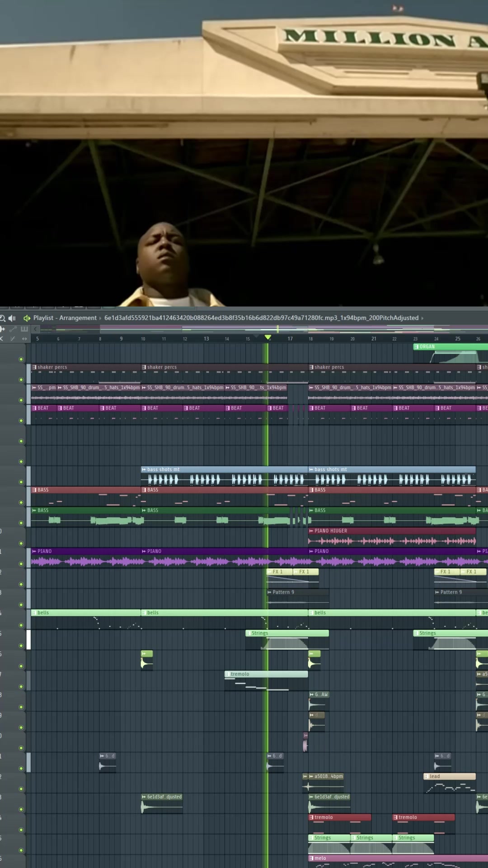Mute the lead track

click(21, 789)
